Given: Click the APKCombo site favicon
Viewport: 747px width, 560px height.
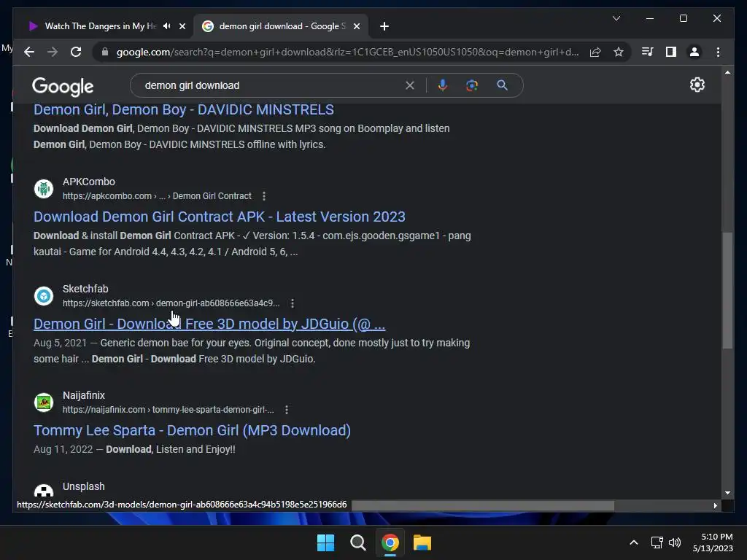Looking at the screenshot, I should pyautogui.click(x=44, y=189).
